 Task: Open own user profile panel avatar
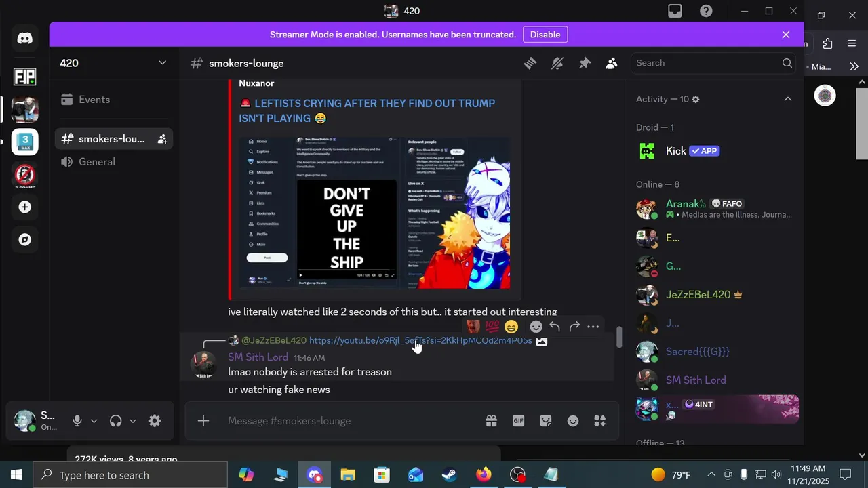(x=25, y=421)
